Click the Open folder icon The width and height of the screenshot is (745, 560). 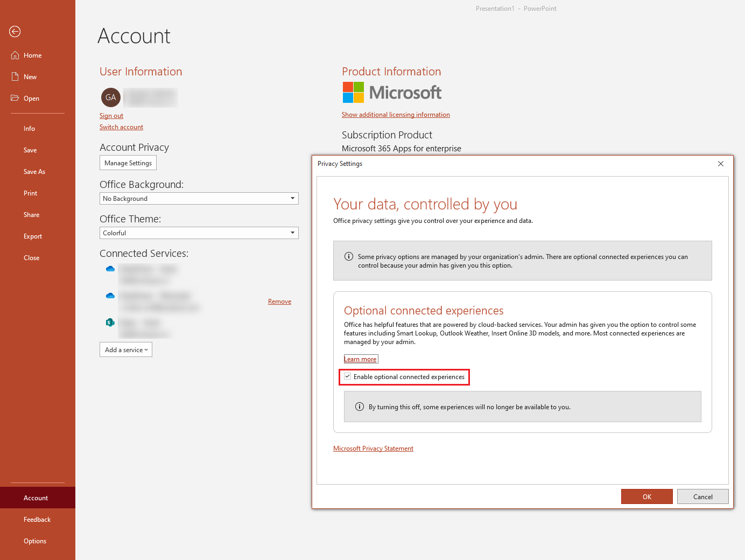pyautogui.click(x=15, y=98)
